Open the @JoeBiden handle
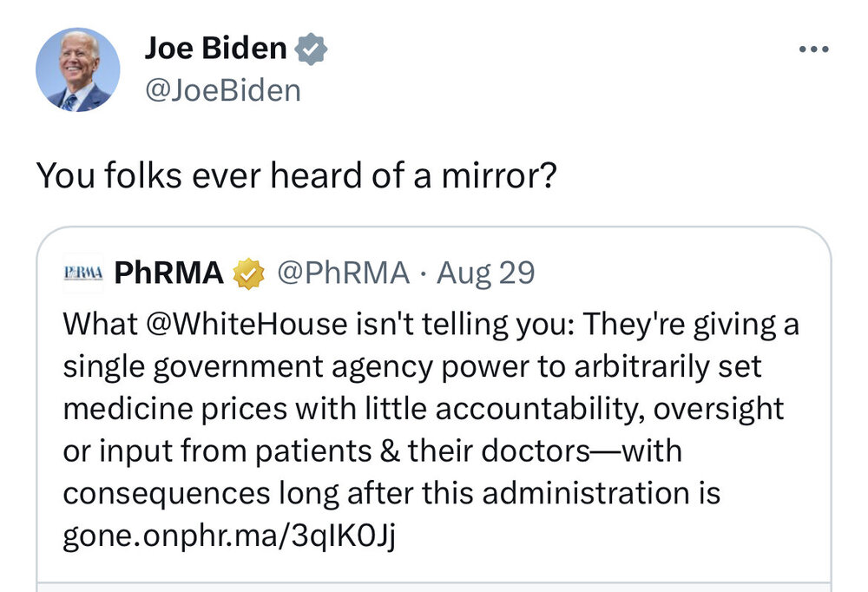The height and width of the screenshot is (592, 868). [x=222, y=89]
